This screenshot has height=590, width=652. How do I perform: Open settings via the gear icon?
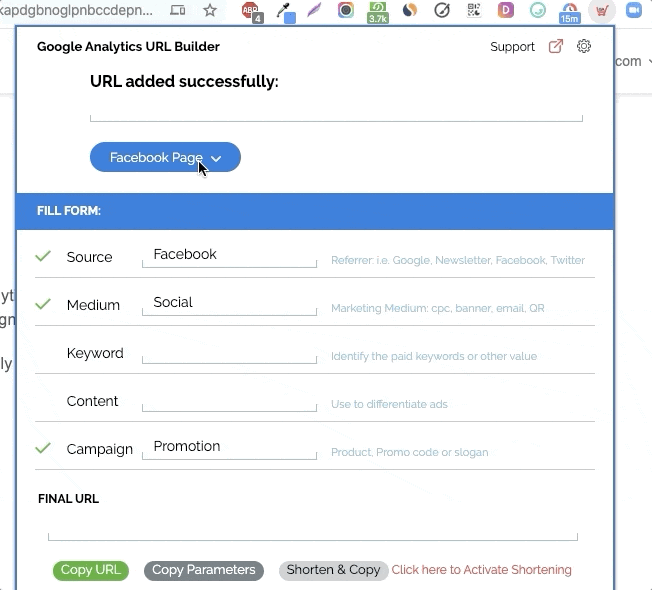coord(584,46)
